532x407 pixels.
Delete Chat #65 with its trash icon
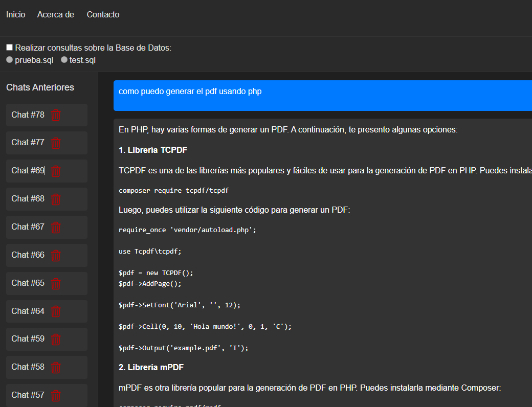point(56,284)
